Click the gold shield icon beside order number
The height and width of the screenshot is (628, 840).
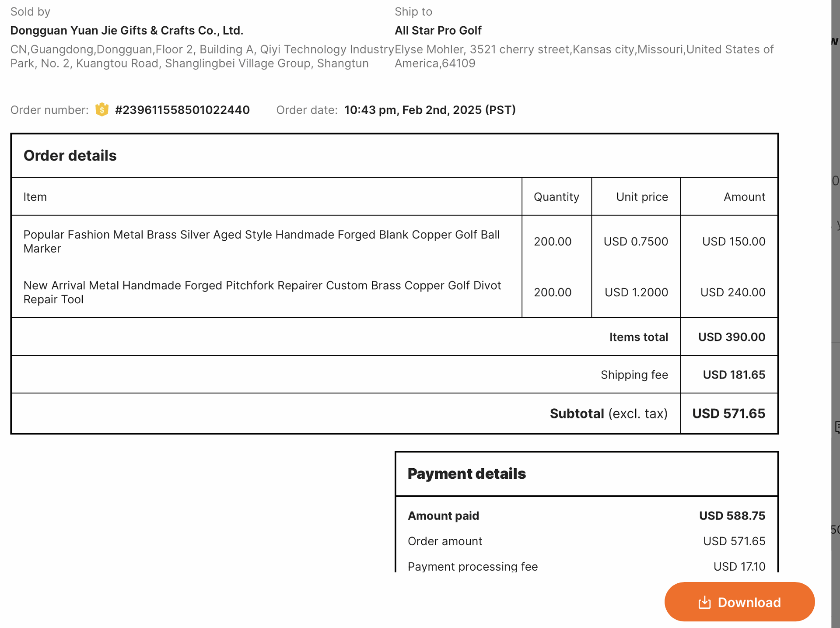pyautogui.click(x=102, y=109)
